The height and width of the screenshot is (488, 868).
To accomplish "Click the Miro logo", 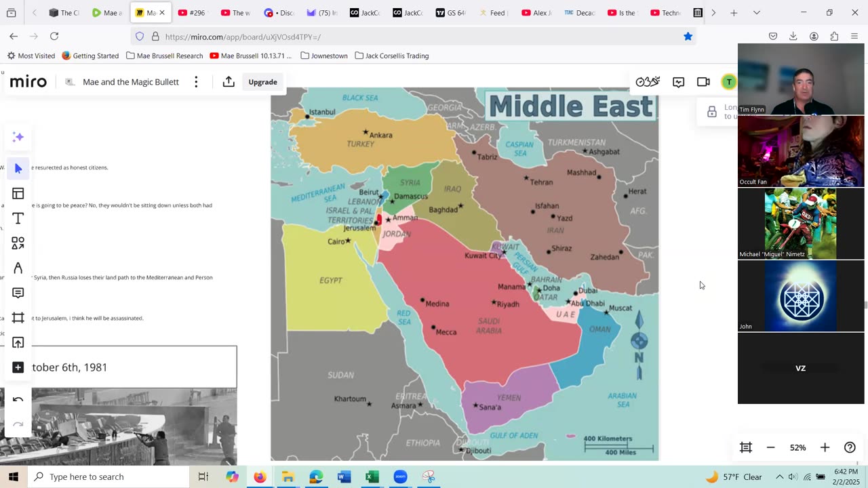I will tap(28, 82).
